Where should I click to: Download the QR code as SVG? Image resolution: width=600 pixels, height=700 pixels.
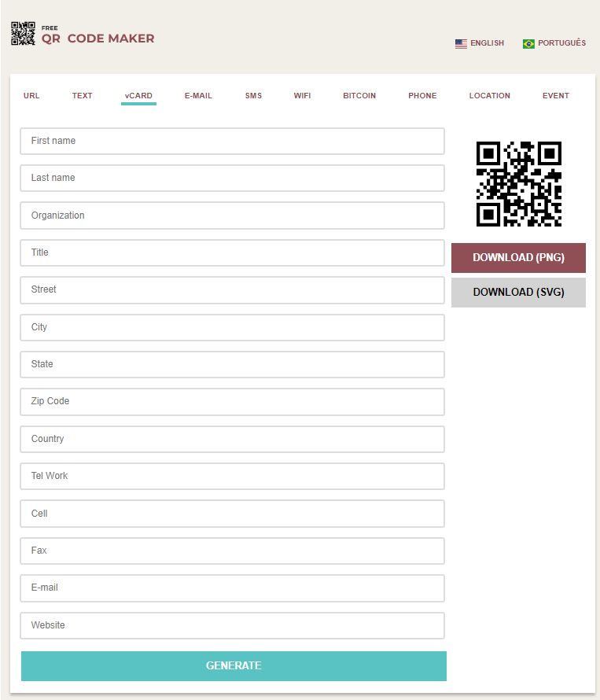[x=518, y=293]
